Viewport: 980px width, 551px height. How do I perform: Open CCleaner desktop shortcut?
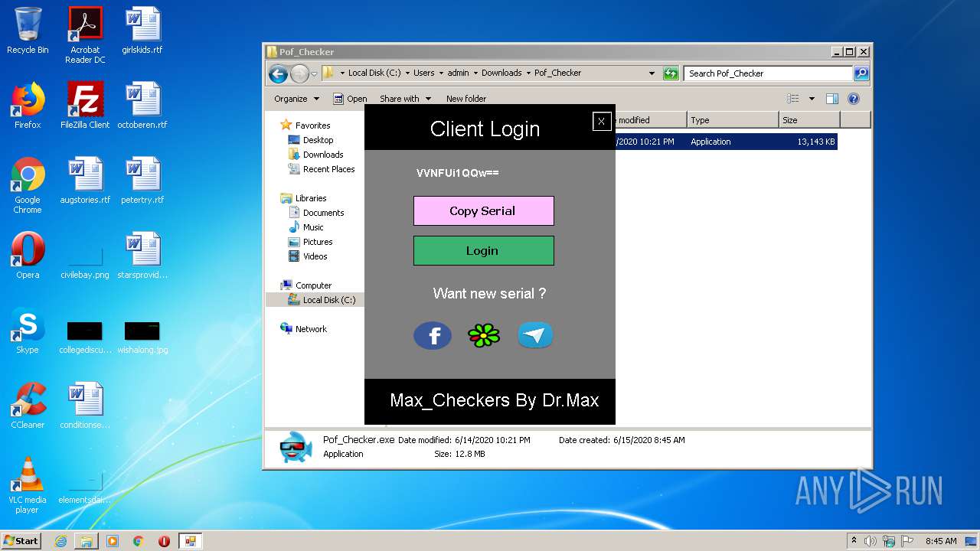[28, 406]
